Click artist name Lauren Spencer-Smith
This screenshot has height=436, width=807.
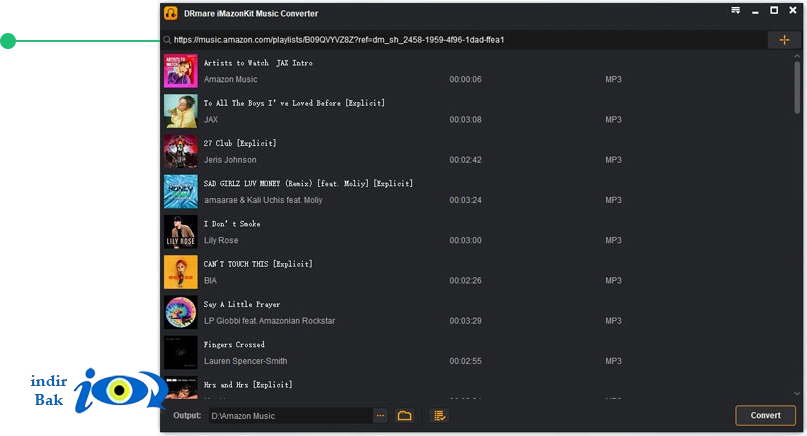245,361
